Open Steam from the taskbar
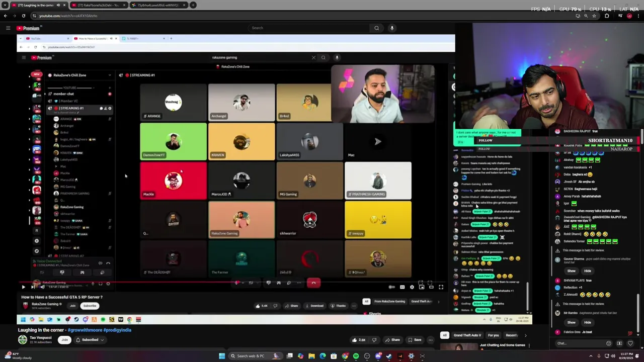 pyautogui.click(x=389, y=356)
